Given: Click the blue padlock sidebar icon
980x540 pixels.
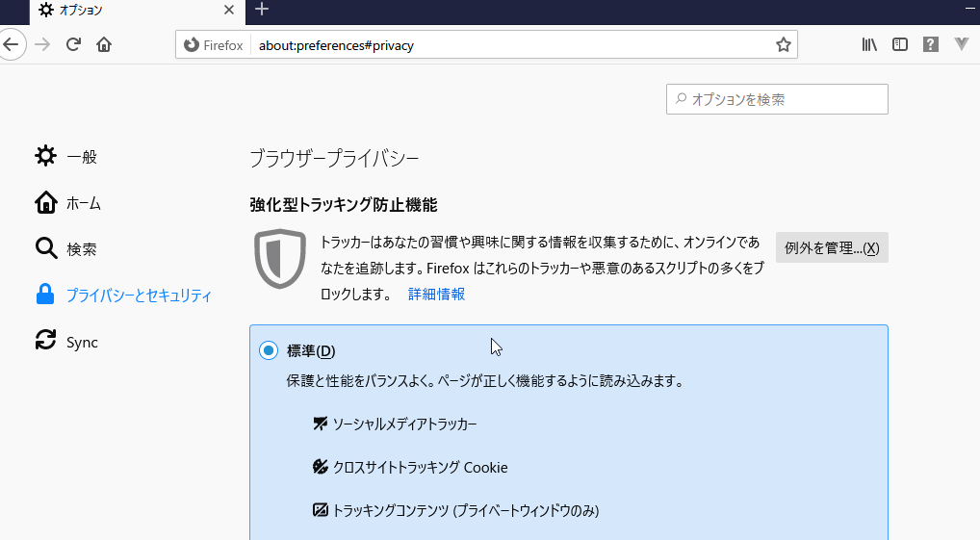Looking at the screenshot, I should 45,294.
